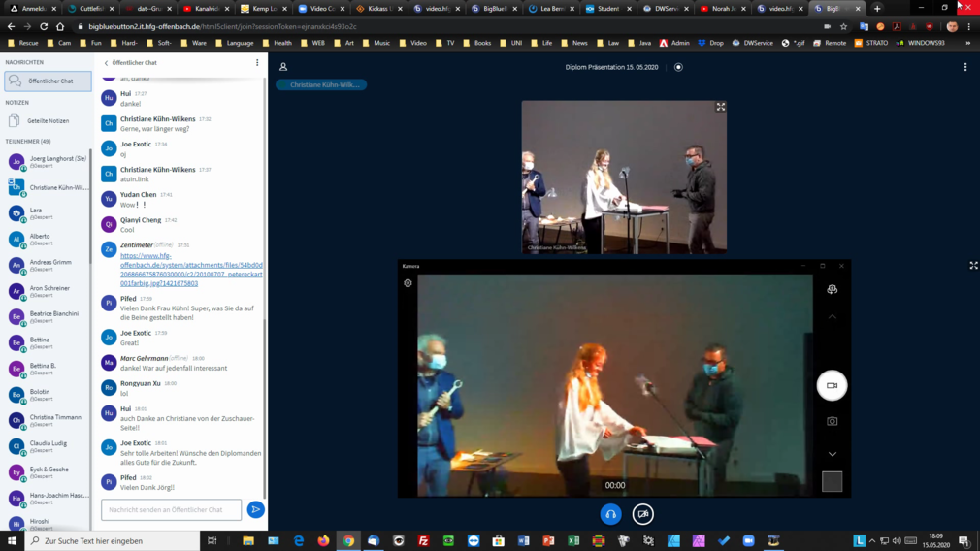Open the DWService bookmark
This screenshot has height=551, width=980.
tap(753, 43)
